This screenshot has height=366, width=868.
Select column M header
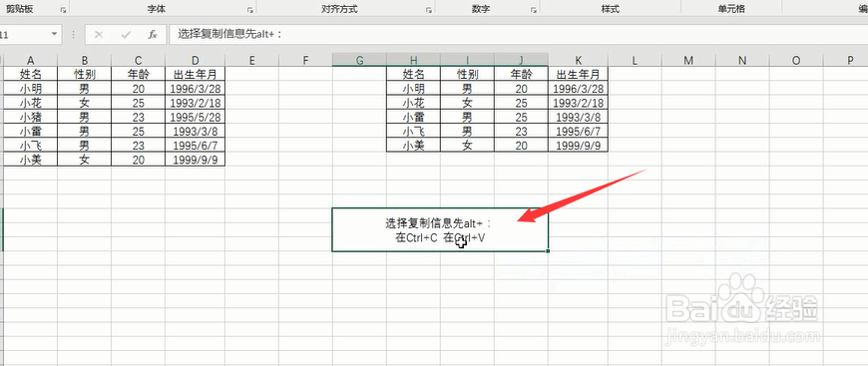[x=688, y=61]
